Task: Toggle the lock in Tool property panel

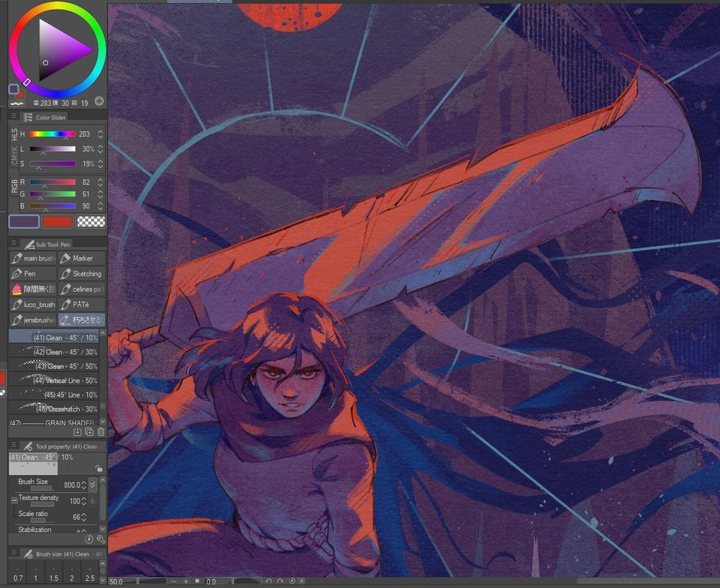Action: click(99, 469)
